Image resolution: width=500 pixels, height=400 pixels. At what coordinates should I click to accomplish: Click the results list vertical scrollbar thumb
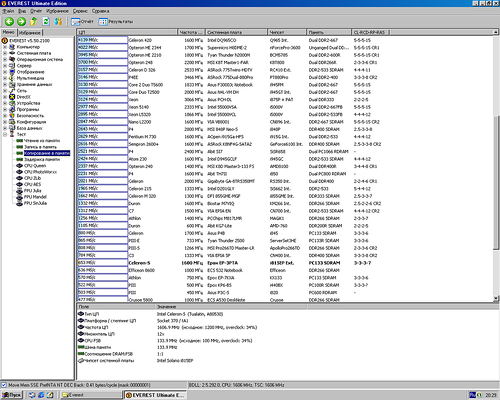pyautogui.click(x=496, y=182)
